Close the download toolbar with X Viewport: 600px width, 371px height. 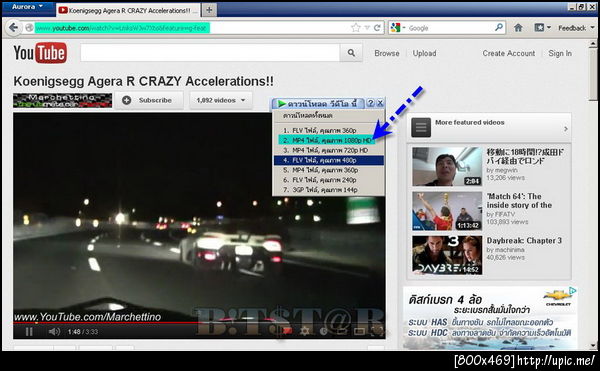[x=380, y=103]
